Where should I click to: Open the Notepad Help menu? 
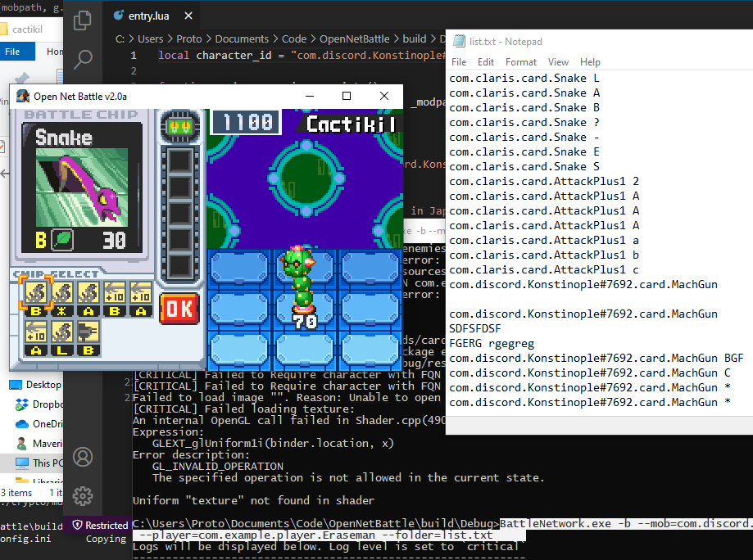tap(590, 62)
